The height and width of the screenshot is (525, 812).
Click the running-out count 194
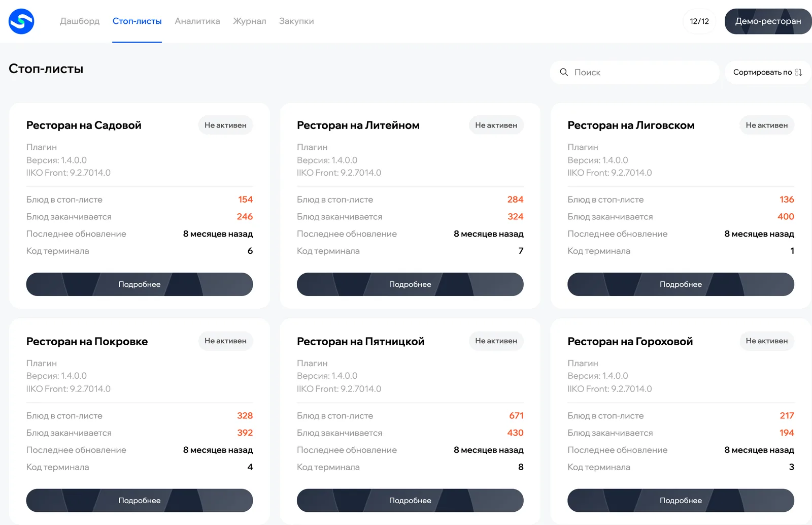pyautogui.click(x=787, y=433)
